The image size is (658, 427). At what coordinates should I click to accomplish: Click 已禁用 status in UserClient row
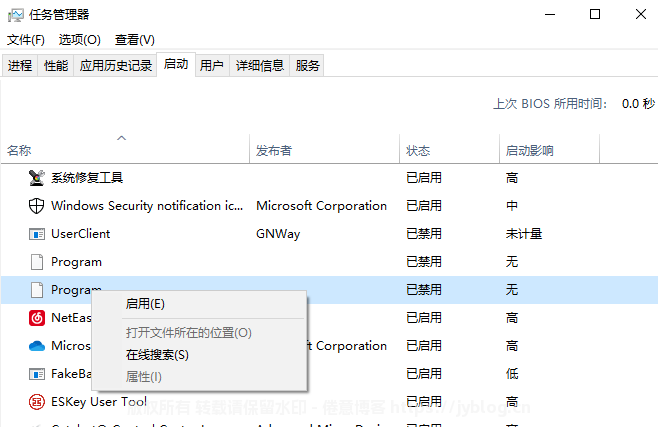424,234
